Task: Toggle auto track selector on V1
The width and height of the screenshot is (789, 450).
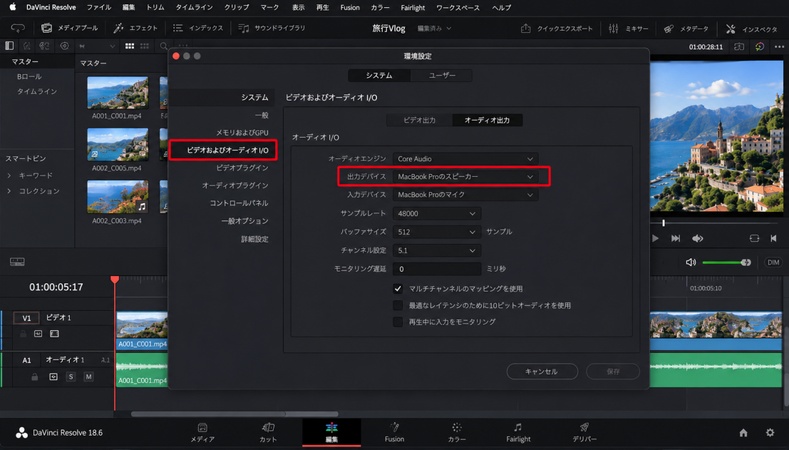Action: coord(38,334)
